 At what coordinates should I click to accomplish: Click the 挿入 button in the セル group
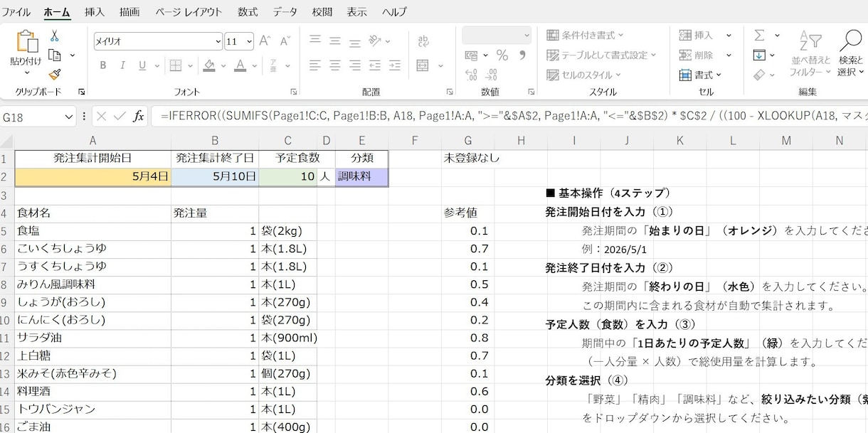696,35
